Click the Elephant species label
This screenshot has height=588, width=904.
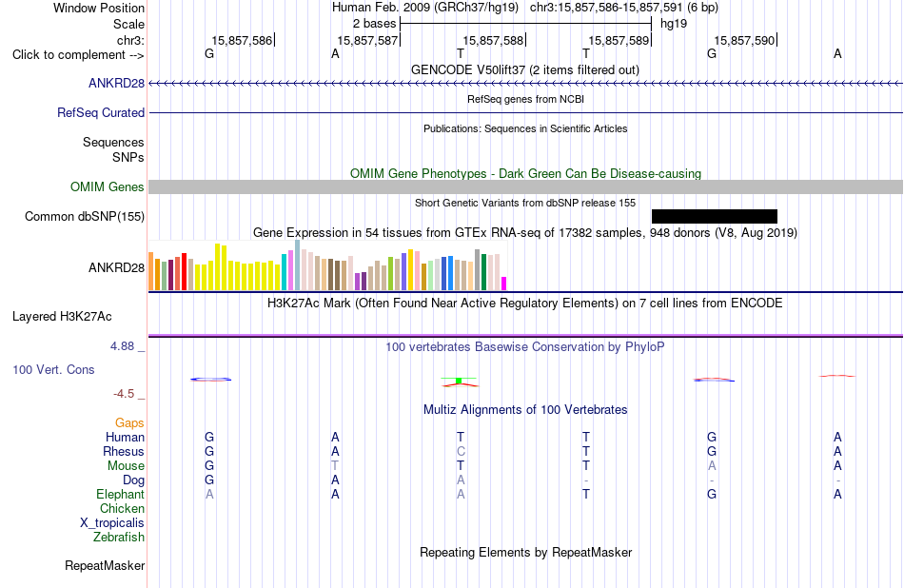pos(120,494)
